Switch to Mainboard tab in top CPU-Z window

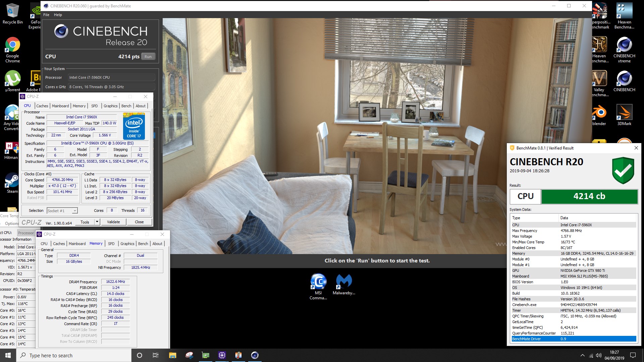tap(60, 106)
